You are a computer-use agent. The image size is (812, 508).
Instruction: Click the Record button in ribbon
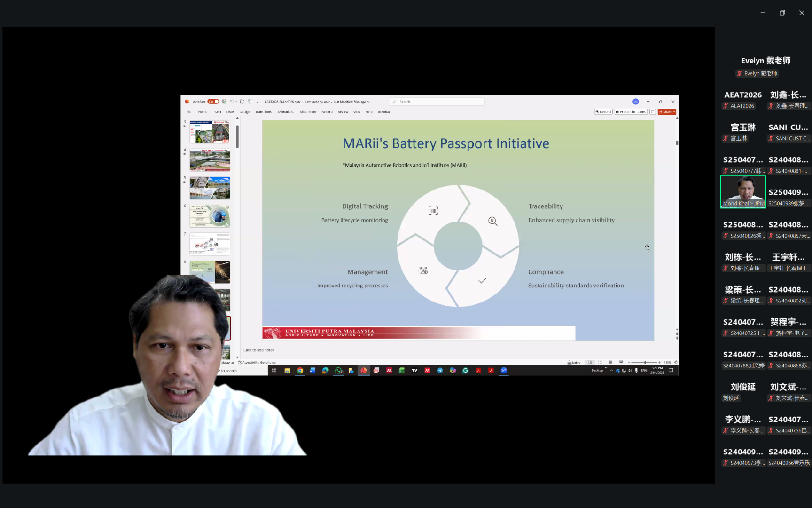[x=603, y=112]
